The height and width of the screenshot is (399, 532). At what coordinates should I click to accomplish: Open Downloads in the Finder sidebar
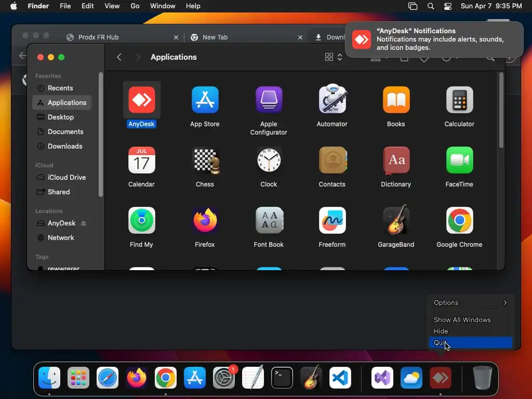pyautogui.click(x=62, y=146)
